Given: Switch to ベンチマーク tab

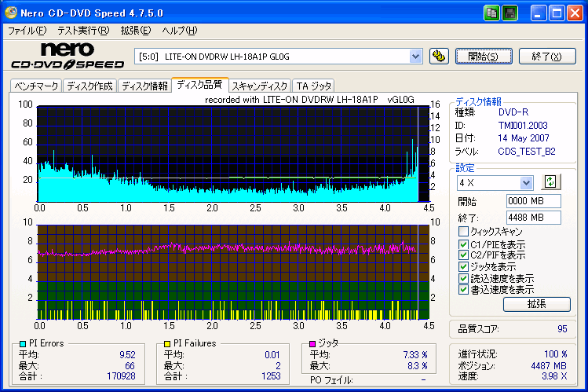Looking at the screenshot, I should point(36,86).
